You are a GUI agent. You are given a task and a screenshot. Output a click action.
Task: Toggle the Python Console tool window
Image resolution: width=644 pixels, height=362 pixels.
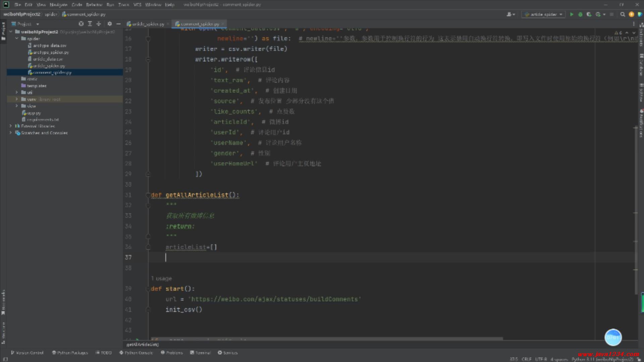(x=136, y=353)
